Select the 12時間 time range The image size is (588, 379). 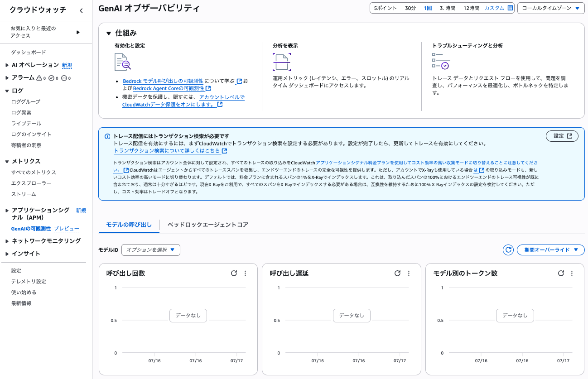click(471, 8)
